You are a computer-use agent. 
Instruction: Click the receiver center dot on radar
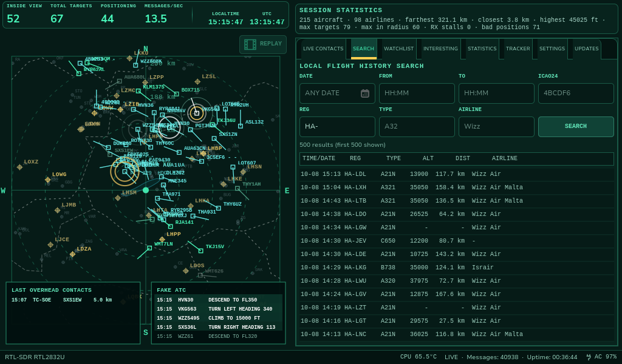146,190
